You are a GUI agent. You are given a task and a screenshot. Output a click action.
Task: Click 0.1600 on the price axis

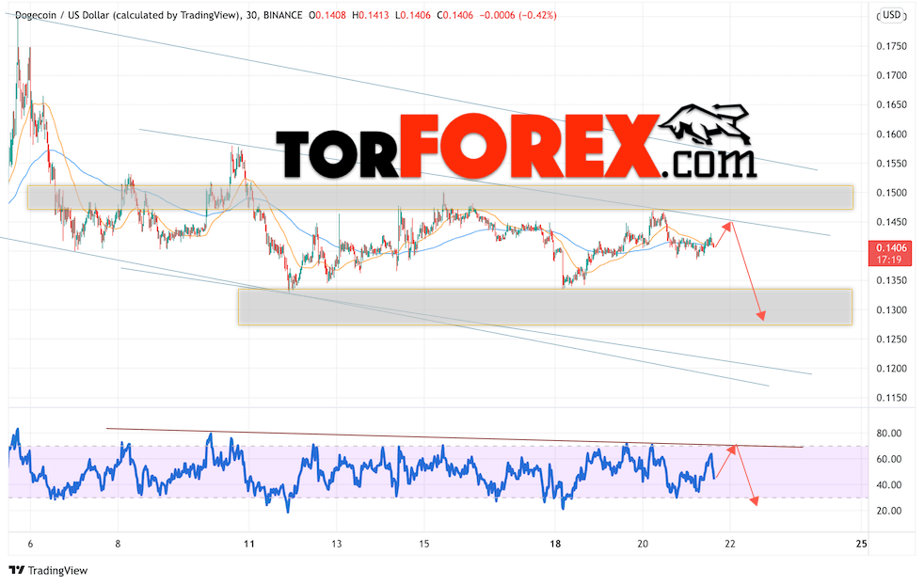coord(891,134)
